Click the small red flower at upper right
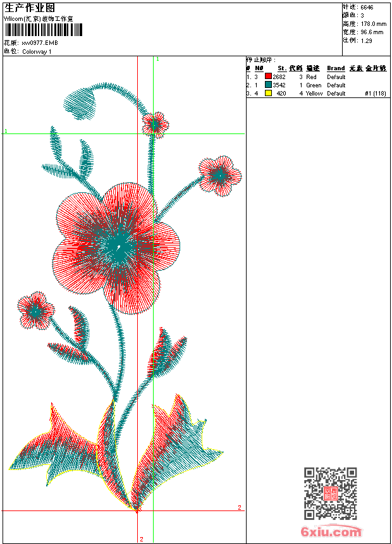392x544 pixels. tap(220, 176)
